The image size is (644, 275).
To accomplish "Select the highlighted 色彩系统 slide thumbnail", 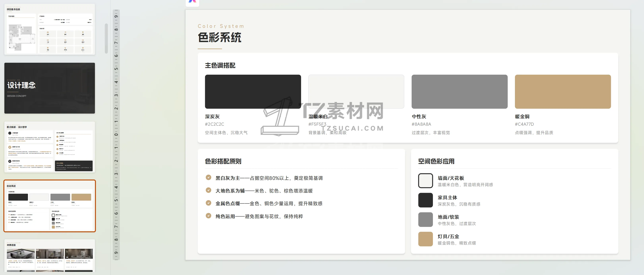I will click(49, 206).
